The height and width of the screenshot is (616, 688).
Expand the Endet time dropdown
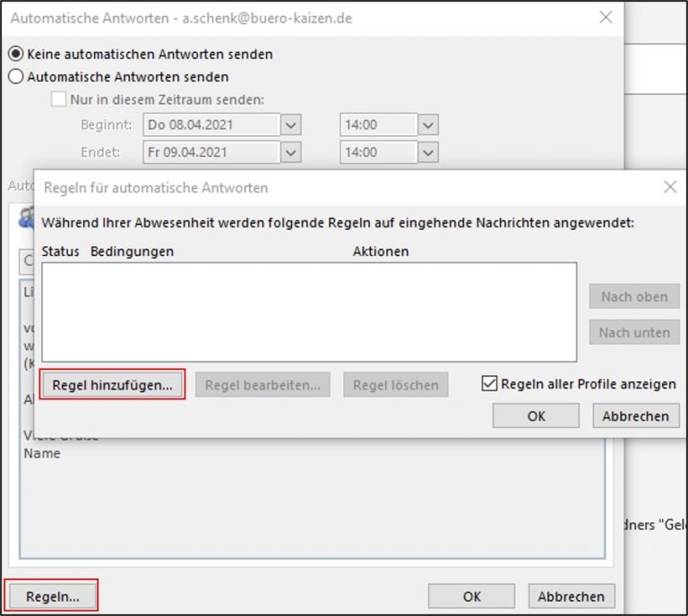coord(427,152)
